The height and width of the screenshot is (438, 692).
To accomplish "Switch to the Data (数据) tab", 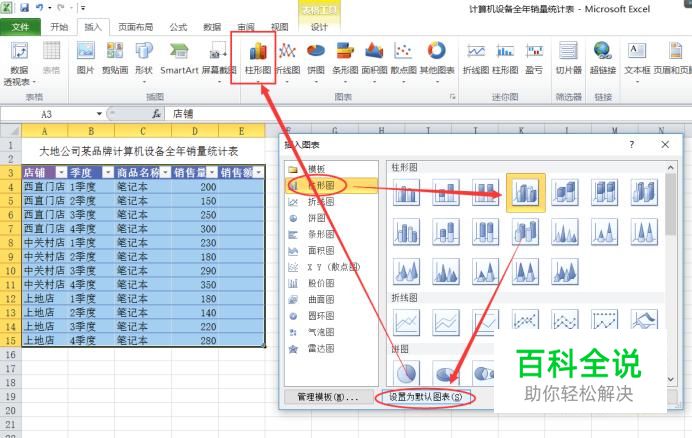I will pyautogui.click(x=212, y=27).
